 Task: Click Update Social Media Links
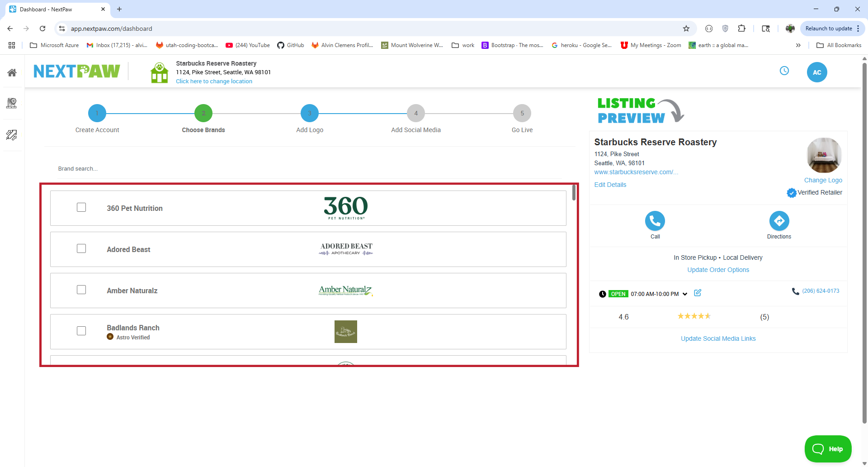(x=718, y=338)
